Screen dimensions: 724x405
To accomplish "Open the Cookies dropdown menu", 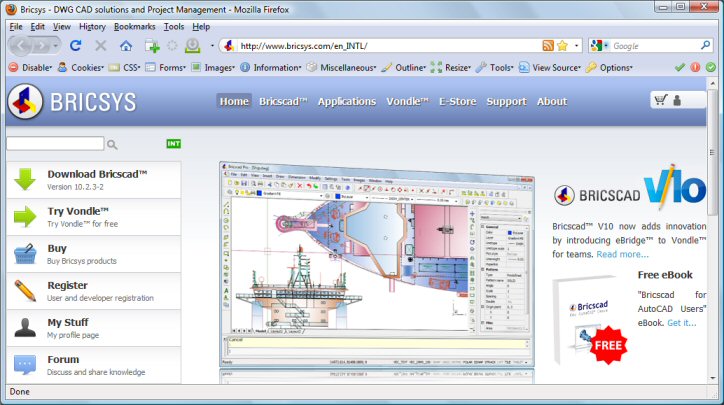I will click(80, 67).
